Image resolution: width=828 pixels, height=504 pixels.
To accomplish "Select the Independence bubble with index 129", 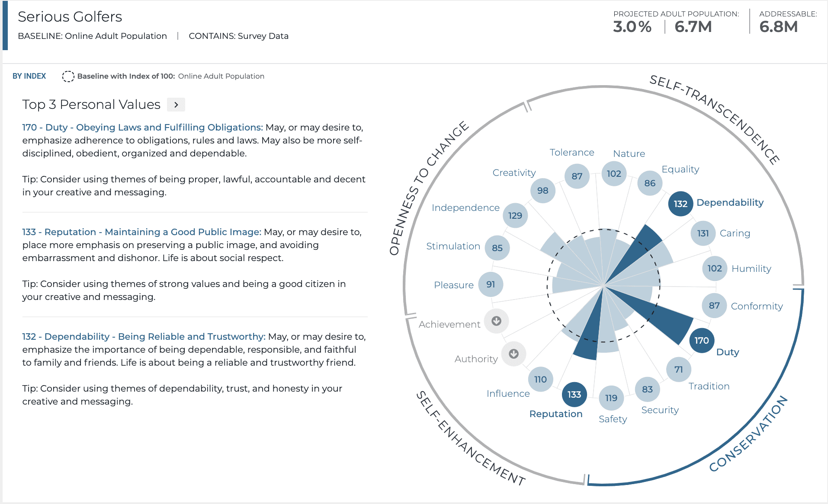I will [515, 215].
